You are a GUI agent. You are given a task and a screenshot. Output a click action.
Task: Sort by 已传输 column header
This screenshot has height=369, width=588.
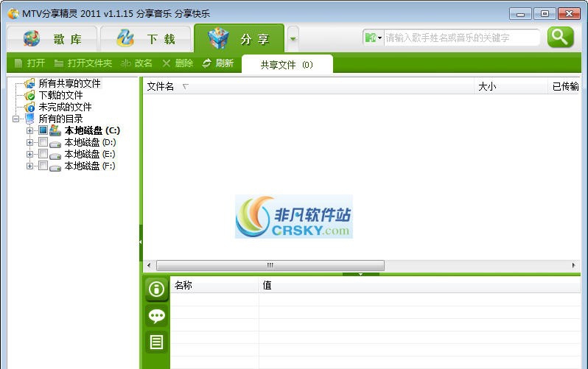564,87
